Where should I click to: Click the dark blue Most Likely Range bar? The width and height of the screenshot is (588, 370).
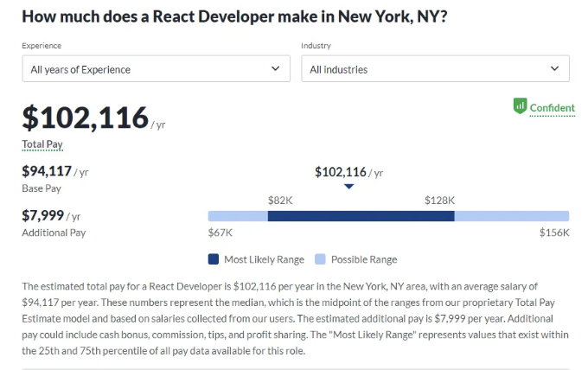(x=361, y=216)
